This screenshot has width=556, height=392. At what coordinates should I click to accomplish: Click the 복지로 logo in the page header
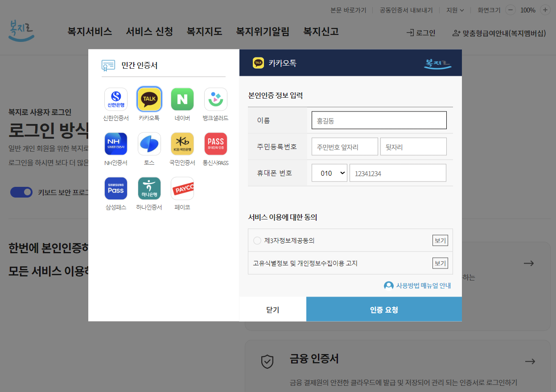pyautogui.click(x=21, y=31)
